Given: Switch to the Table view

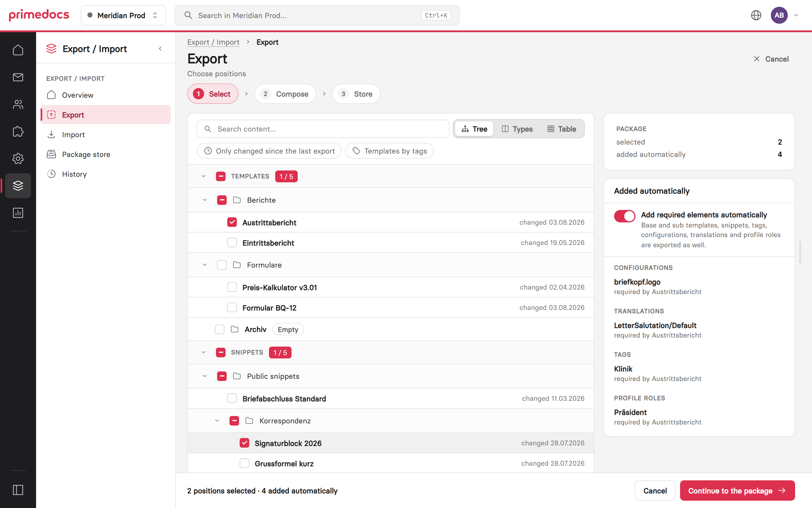Looking at the screenshot, I should (x=562, y=129).
